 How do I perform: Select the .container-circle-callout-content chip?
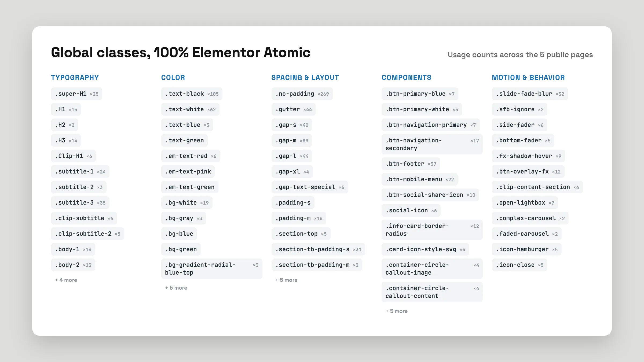[432, 292]
